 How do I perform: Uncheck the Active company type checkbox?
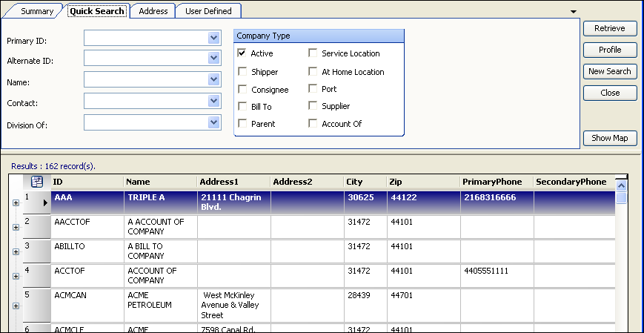[x=242, y=53]
